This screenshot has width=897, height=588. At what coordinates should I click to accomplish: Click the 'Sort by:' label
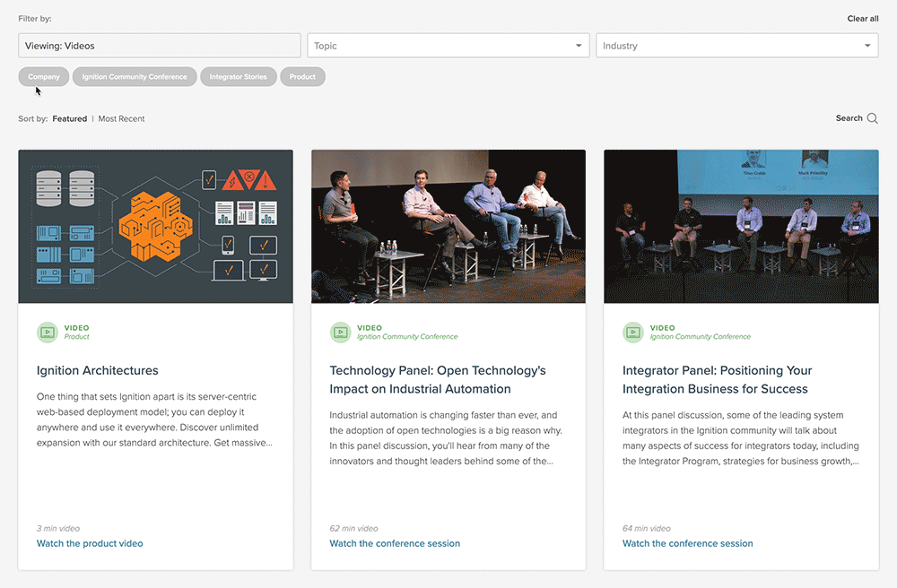click(x=33, y=119)
